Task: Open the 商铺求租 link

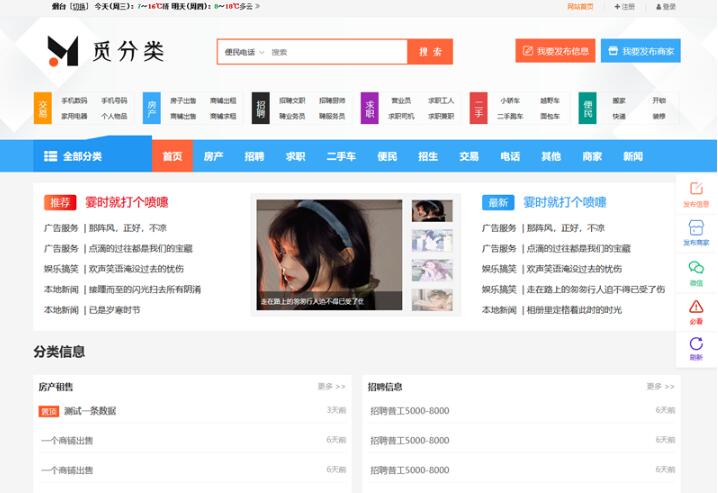Action: coord(223,116)
